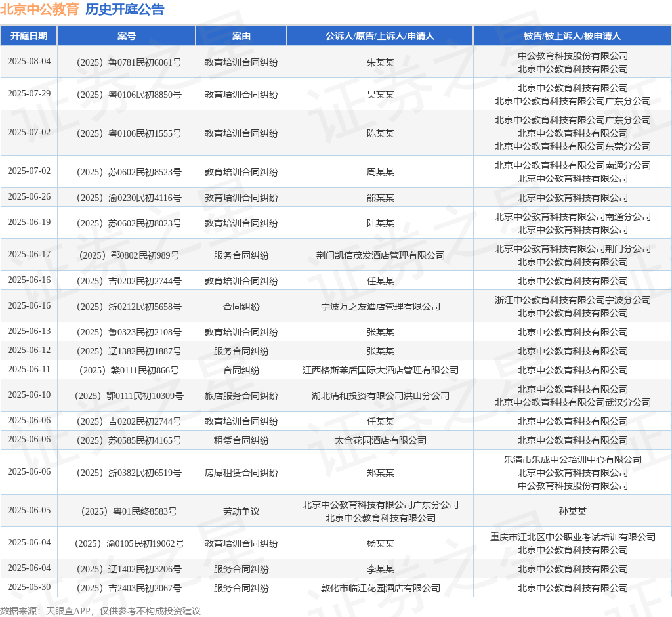Select case number 粤0106民初8850号

(x=129, y=95)
